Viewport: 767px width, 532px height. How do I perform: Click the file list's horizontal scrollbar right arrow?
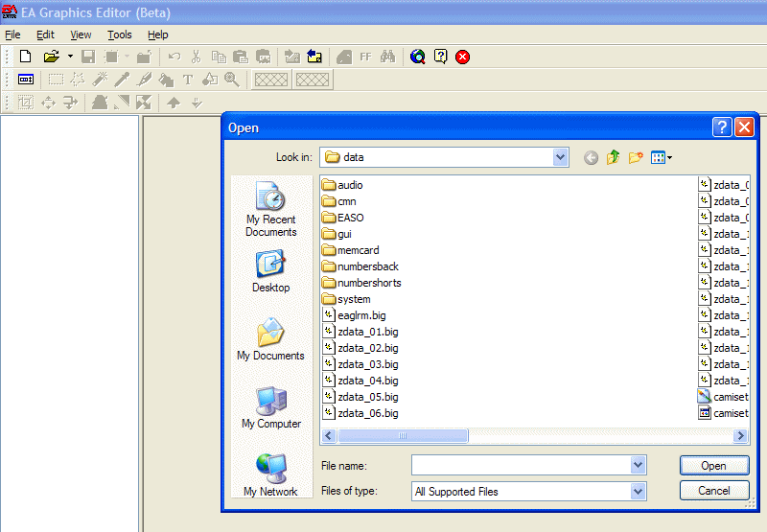coord(741,436)
